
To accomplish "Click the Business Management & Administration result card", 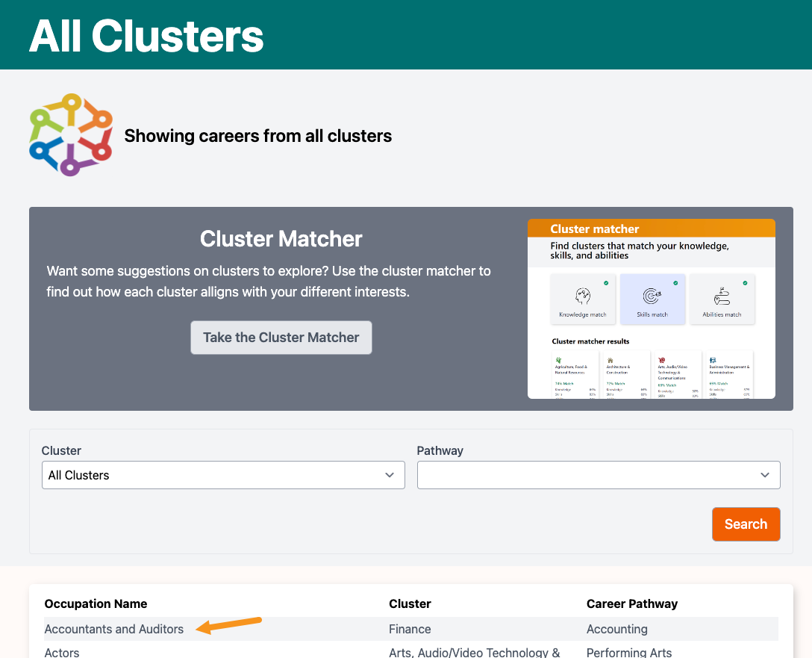I will (730, 375).
